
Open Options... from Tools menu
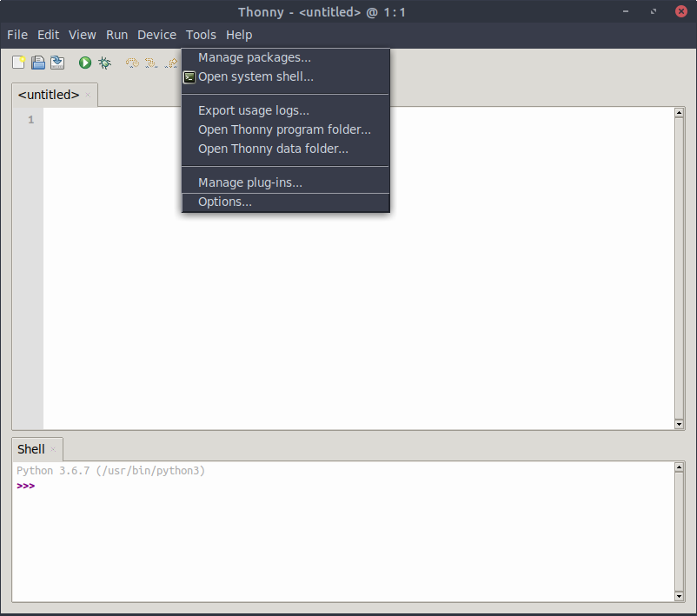point(285,202)
